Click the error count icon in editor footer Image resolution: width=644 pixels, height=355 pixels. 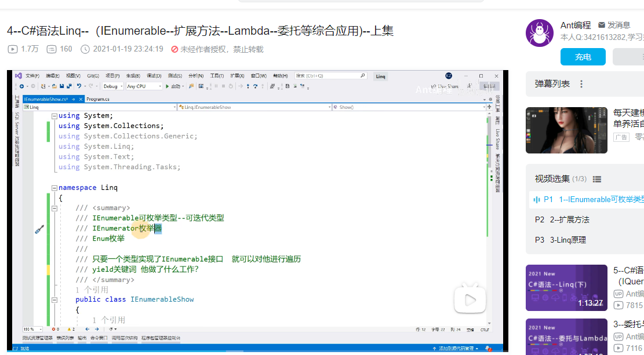pyautogui.click(x=53, y=329)
